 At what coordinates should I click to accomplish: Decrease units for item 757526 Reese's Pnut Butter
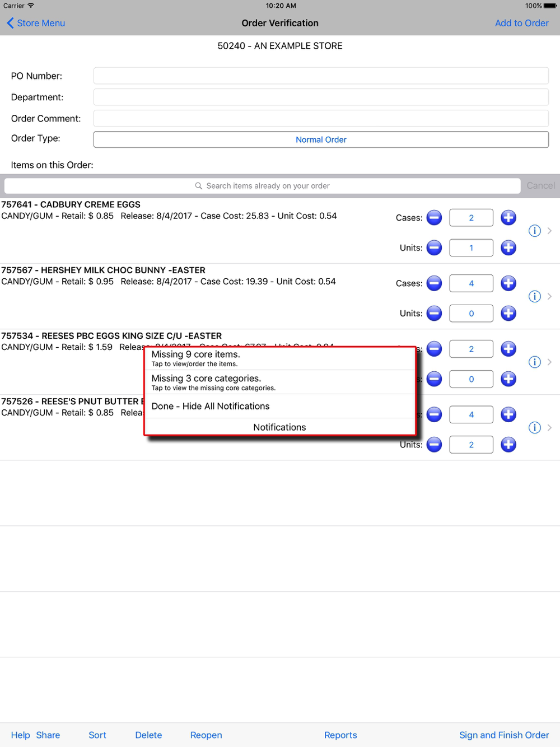[434, 445]
